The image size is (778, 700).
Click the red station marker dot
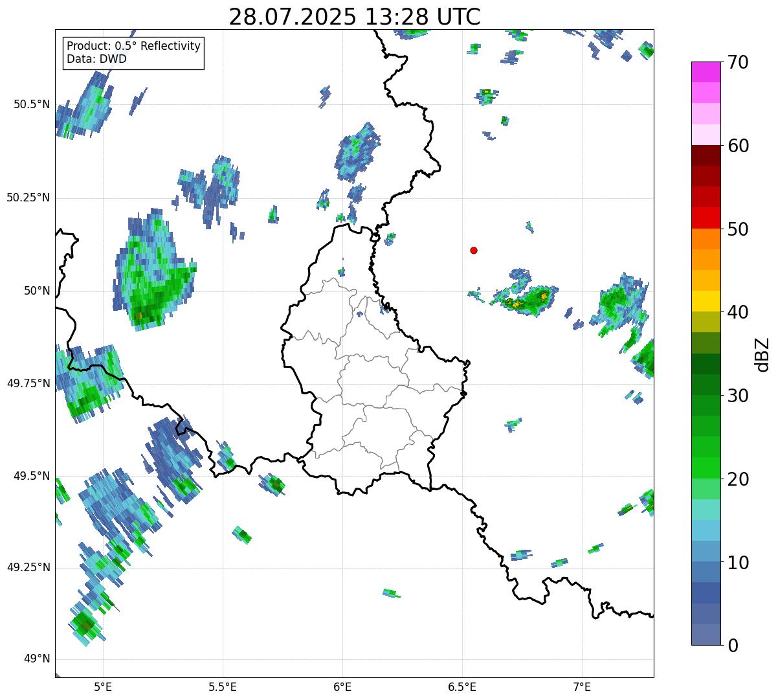click(x=474, y=250)
